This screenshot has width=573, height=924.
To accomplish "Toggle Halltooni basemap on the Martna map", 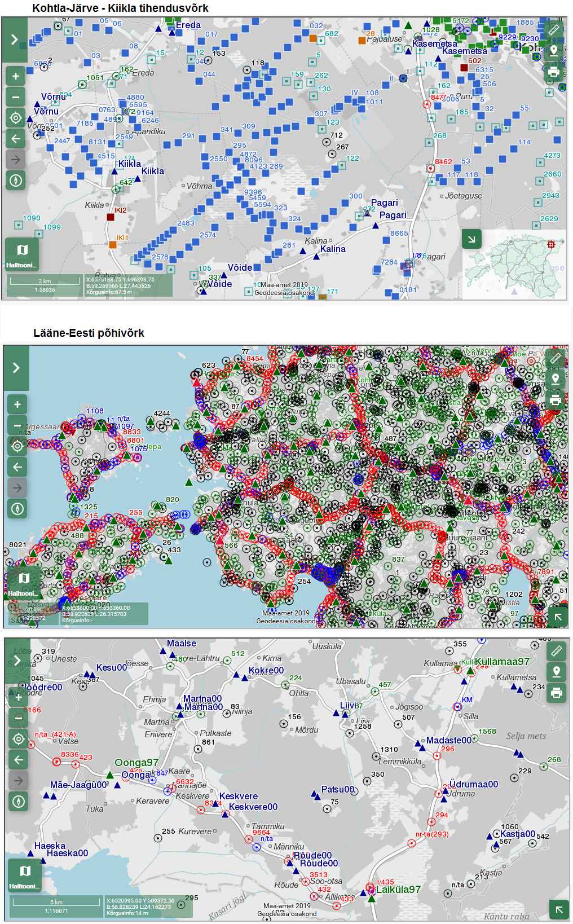I will pyautogui.click(x=24, y=875).
